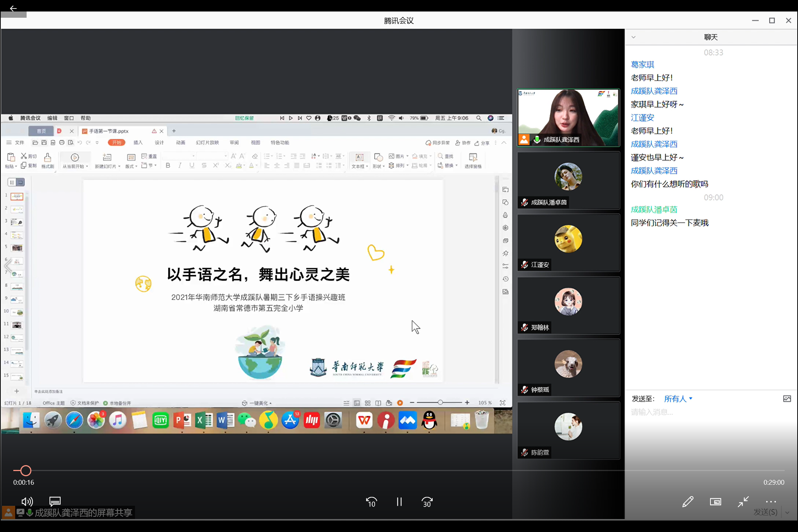The image size is (798, 532).
Task: Click the slide sorter grid view icon
Action: pos(368,403)
